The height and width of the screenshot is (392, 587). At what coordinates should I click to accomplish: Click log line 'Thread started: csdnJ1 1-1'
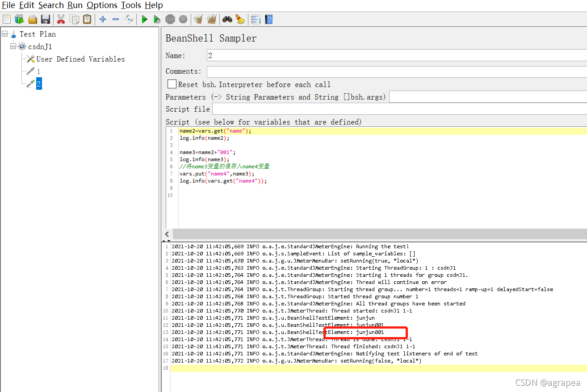[292, 311]
